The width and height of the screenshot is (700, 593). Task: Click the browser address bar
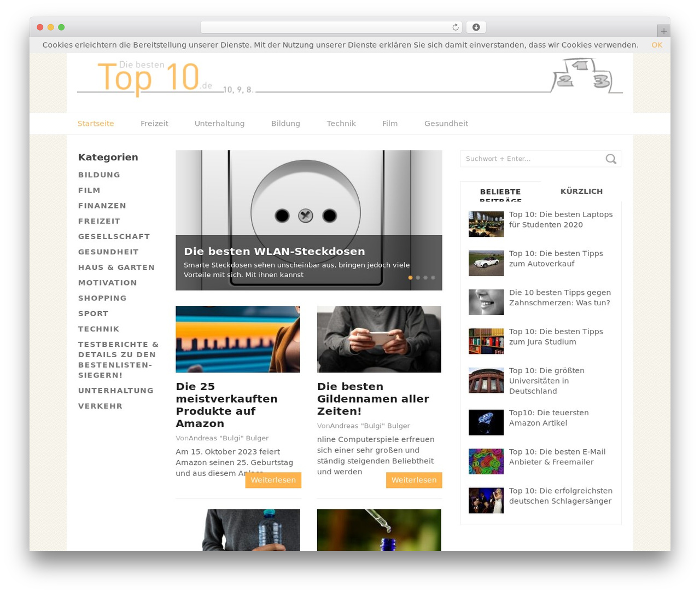(x=331, y=27)
